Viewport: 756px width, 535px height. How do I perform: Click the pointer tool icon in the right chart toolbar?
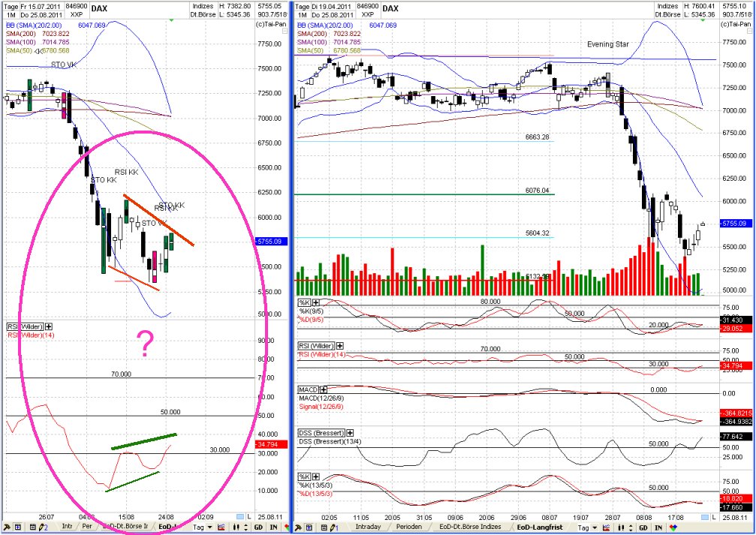click(297, 528)
